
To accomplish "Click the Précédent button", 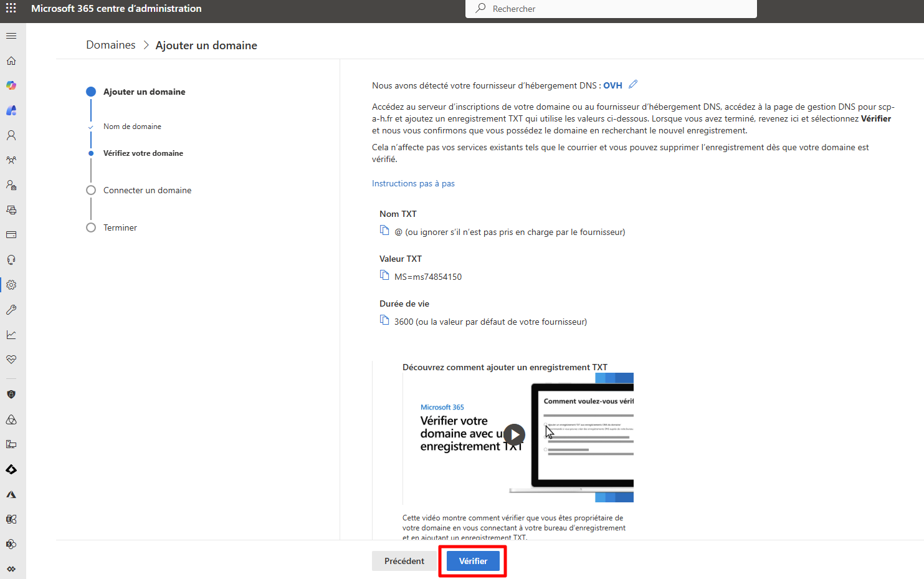I will (x=404, y=561).
